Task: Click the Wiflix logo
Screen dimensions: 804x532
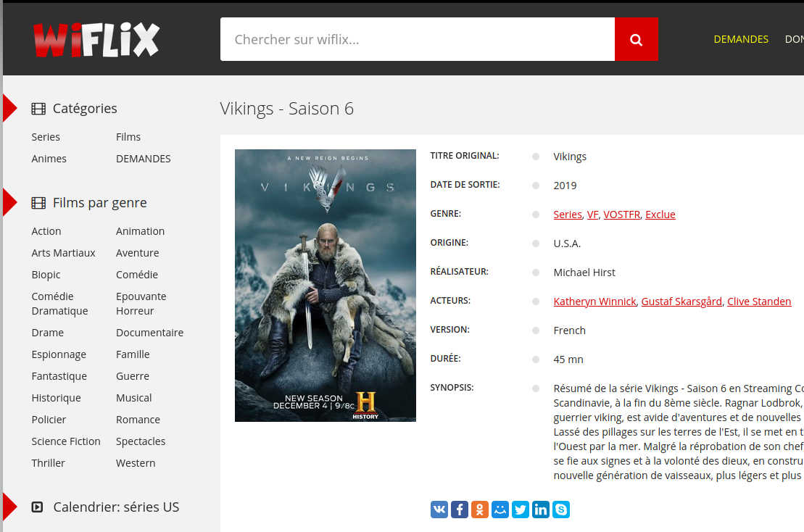Action: [x=96, y=39]
